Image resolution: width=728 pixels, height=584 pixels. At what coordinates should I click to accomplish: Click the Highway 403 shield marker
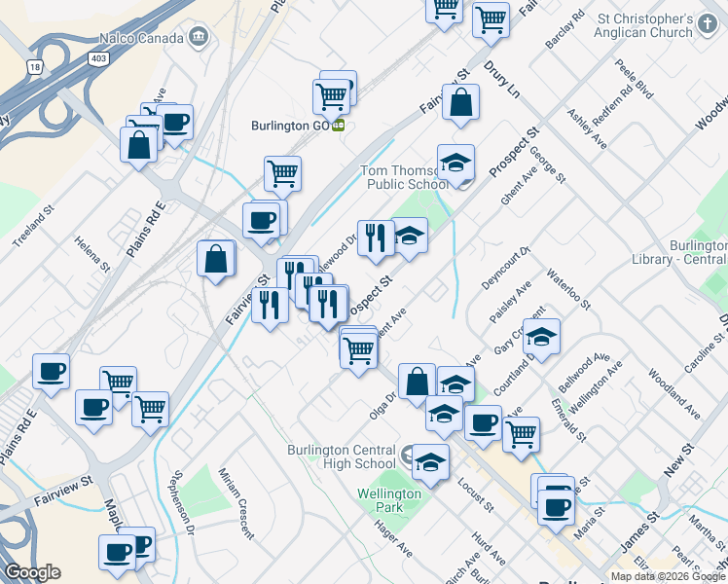[x=98, y=58]
